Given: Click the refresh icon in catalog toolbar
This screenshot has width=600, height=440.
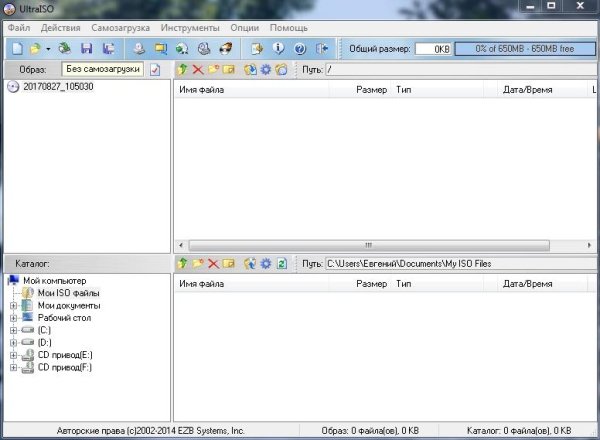Looking at the screenshot, I should (x=282, y=264).
